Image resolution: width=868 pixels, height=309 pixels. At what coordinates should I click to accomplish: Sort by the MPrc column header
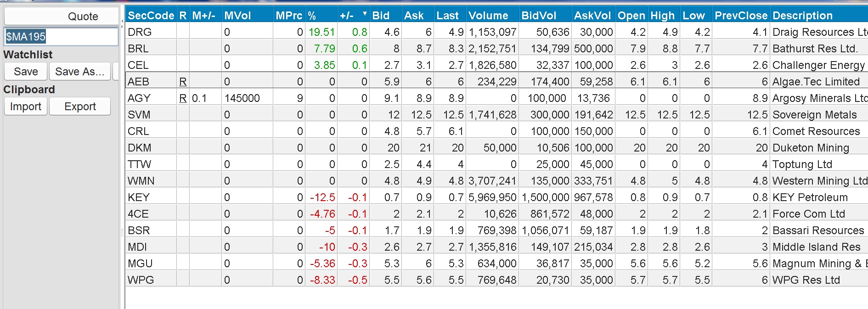point(289,15)
